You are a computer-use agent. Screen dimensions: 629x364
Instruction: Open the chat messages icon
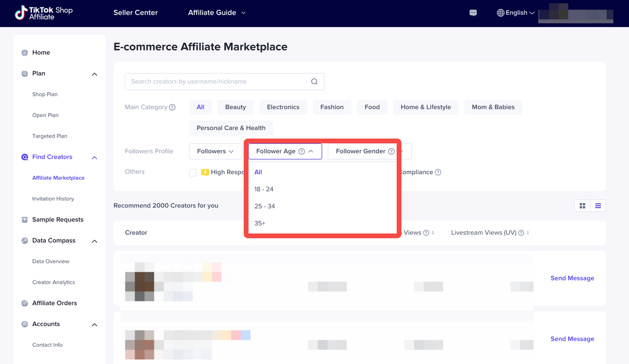coord(473,13)
